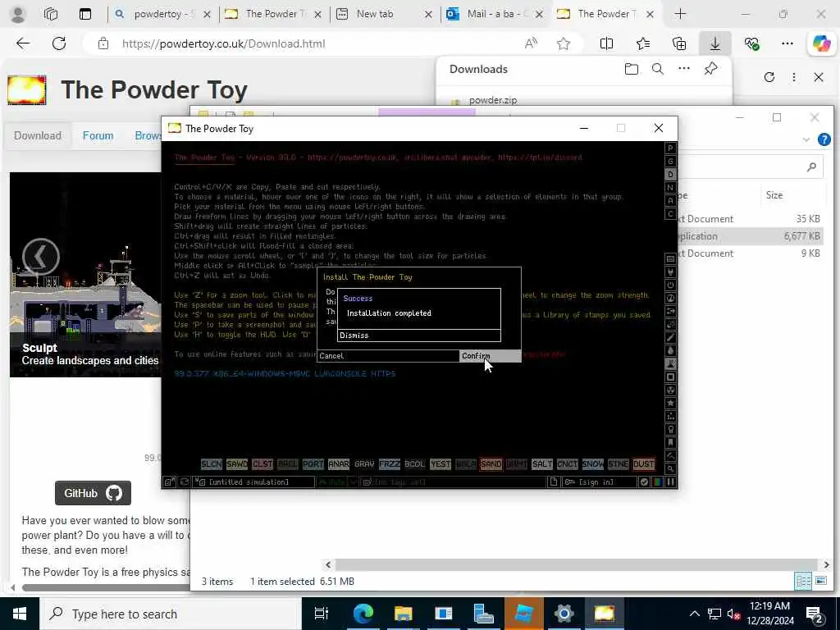Open sidebar pane more options menu

point(794,77)
